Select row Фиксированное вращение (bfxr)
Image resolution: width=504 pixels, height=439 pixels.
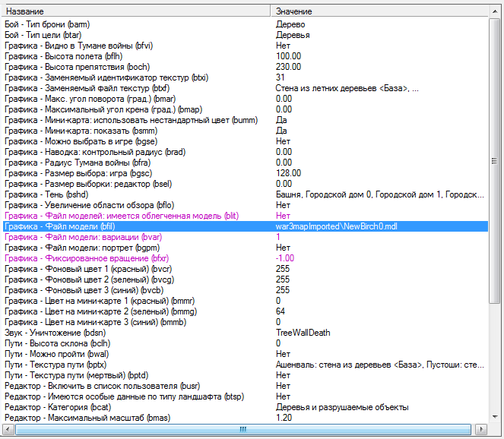tap(246, 258)
